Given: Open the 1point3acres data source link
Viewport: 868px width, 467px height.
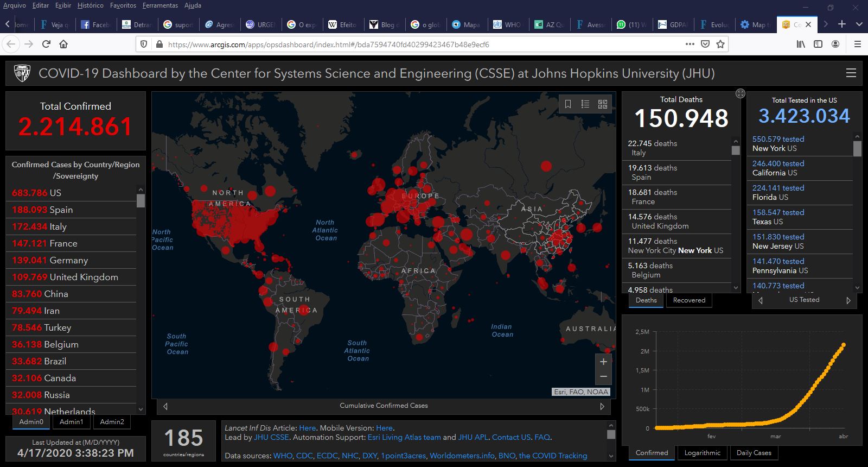Looking at the screenshot, I should pos(403,456).
